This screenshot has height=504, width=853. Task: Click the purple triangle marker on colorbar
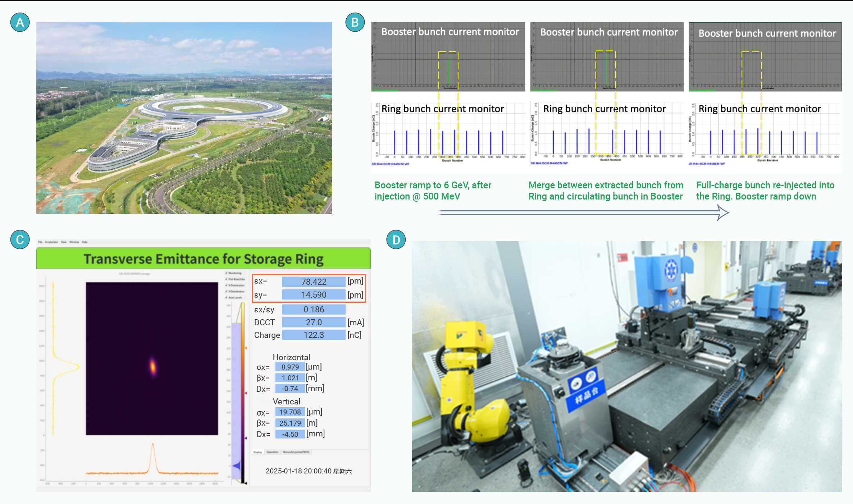pyautogui.click(x=246, y=438)
